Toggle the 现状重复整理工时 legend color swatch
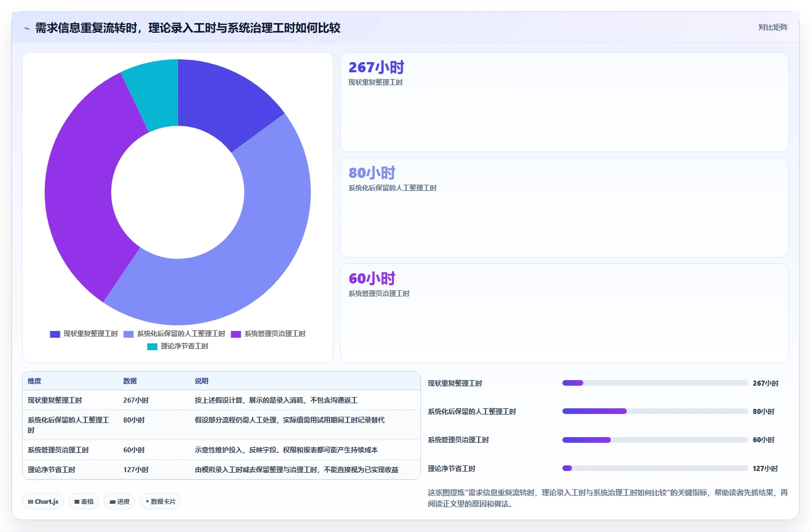811x532 pixels. point(55,334)
